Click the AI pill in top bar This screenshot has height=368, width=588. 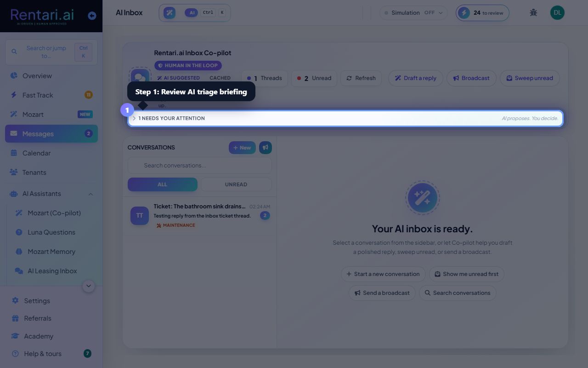[x=191, y=13]
